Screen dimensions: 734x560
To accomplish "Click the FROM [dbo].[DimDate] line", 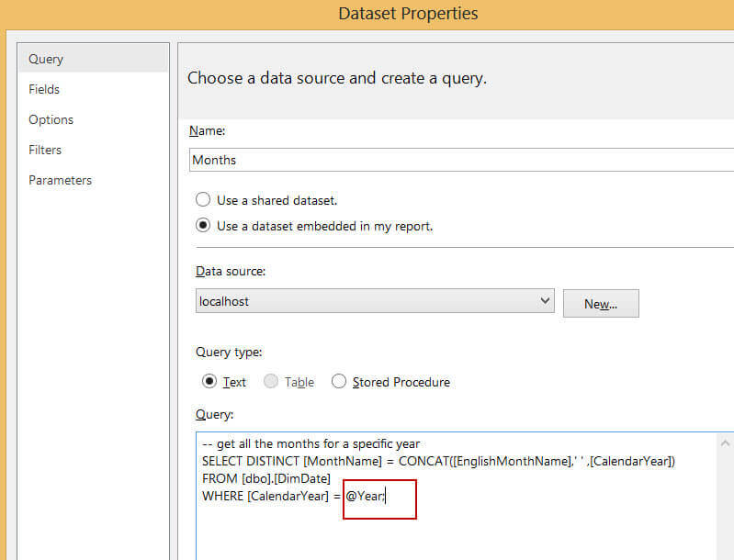I will point(265,479).
